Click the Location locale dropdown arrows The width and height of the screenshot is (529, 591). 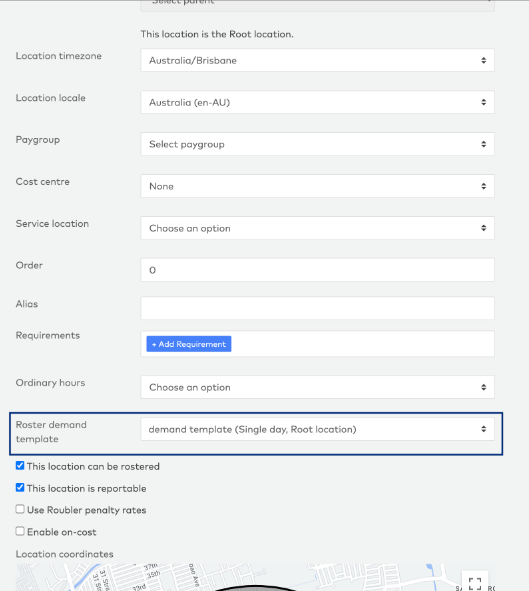pos(483,102)
